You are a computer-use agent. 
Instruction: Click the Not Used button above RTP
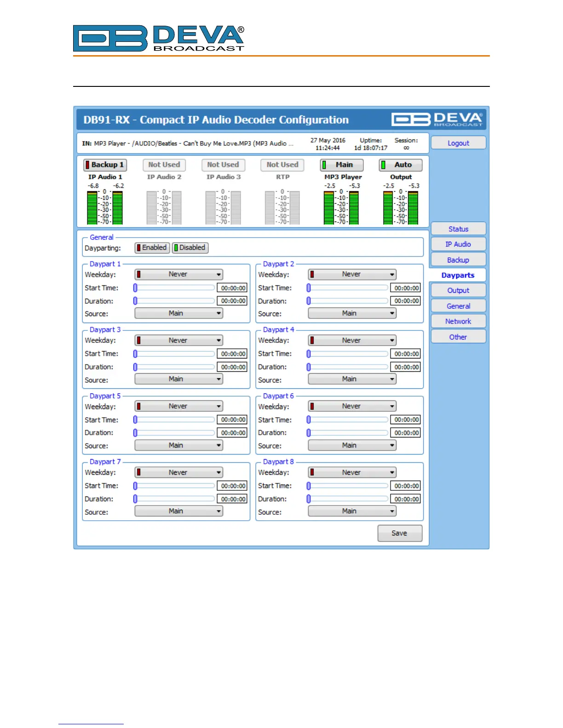click(282, 165)
